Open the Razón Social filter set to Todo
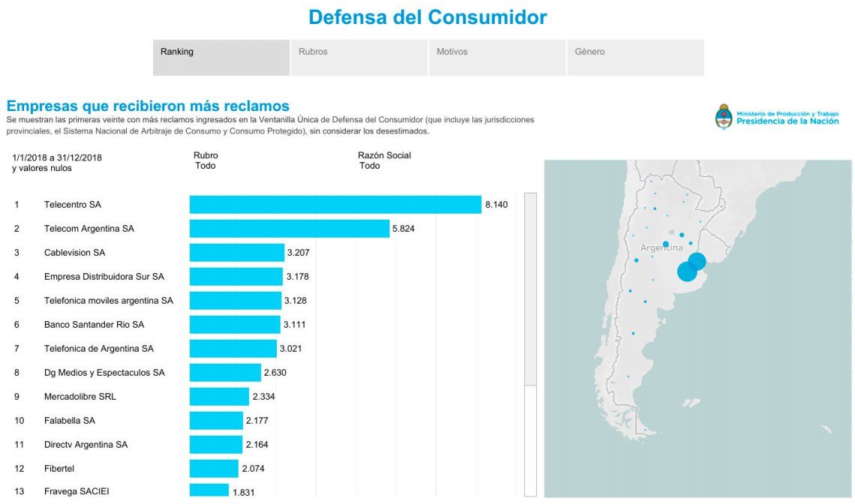 pos(385,160)
